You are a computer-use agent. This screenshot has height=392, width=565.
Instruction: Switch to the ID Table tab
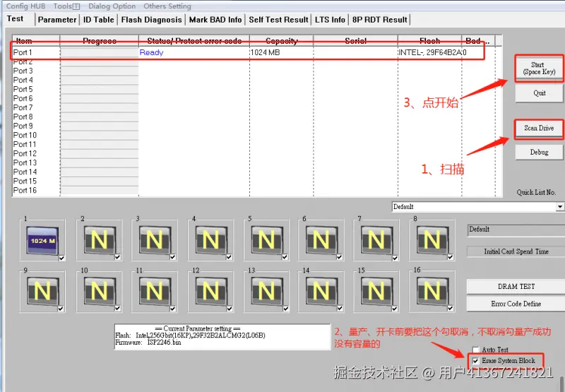coord(99,20)
